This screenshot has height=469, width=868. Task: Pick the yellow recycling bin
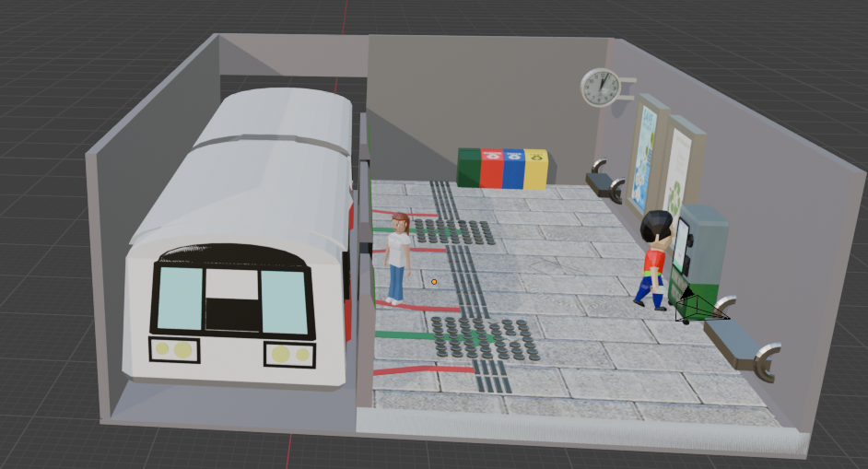click(535, 170)
